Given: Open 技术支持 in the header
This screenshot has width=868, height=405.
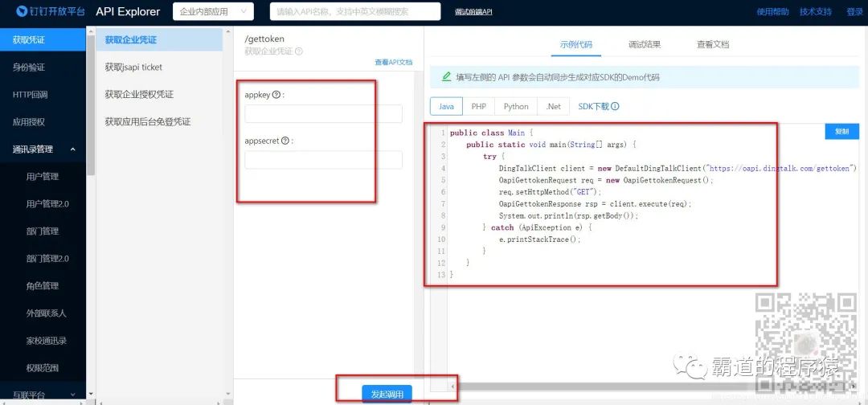Looking at the screenshot, I should tap(816, 11).
